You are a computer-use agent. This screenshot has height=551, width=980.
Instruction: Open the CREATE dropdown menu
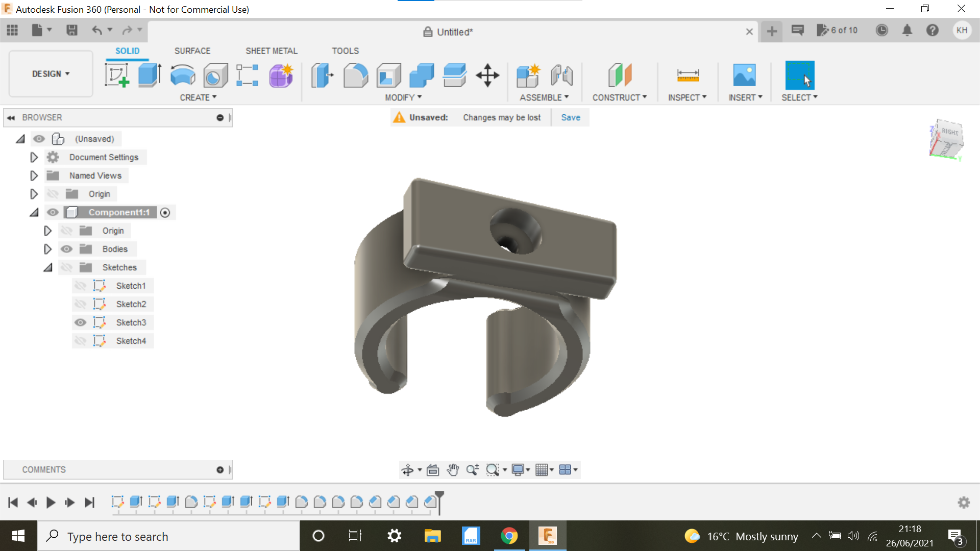(198, 97)
